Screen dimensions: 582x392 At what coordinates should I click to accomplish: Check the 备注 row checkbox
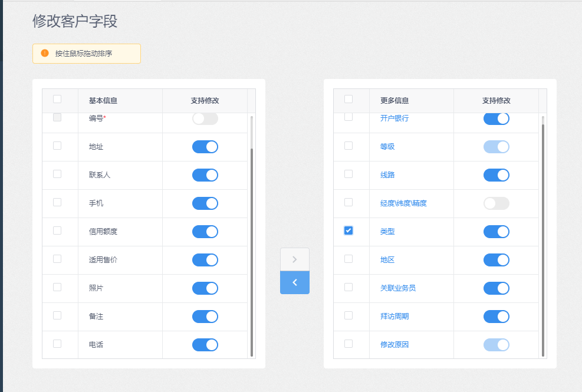[x=57, y=315]
